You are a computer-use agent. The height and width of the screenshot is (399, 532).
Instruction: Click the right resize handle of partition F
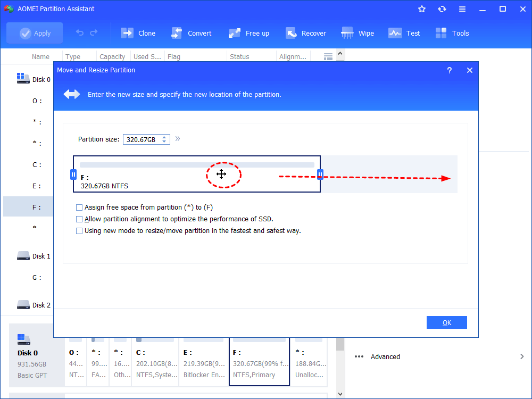(x=320, y=174)
